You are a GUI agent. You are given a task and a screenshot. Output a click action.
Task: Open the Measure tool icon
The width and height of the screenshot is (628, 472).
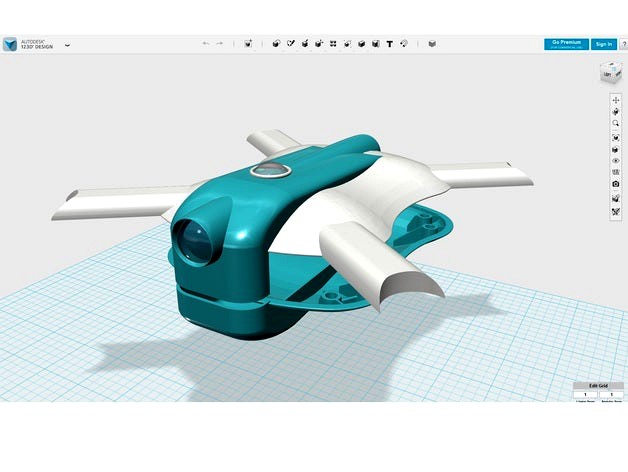pos(404,43)
